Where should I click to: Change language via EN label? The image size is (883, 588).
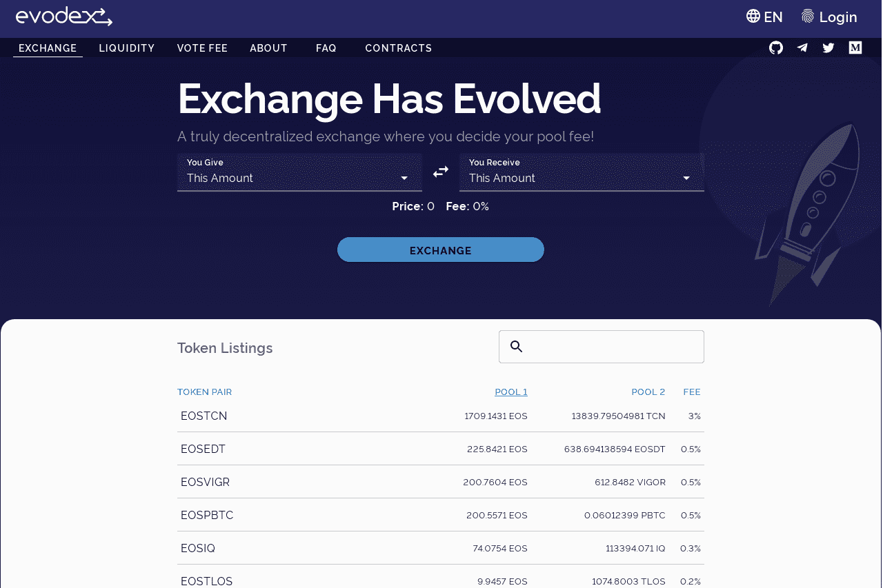click(773, 17)
